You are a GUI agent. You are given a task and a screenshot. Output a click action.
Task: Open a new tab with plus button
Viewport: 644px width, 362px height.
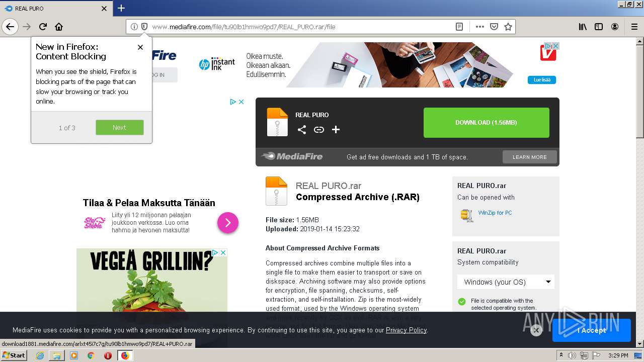click(121, 8)
